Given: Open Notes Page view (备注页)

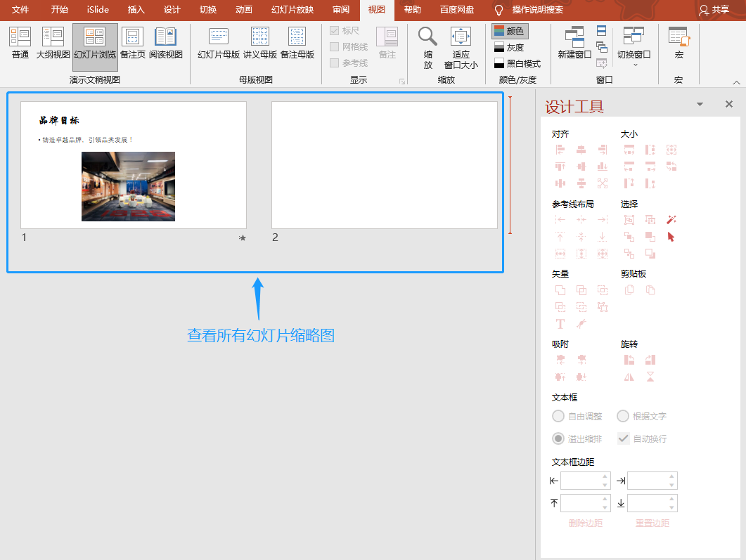Looking at the screenshot, I should click(132, 44).
